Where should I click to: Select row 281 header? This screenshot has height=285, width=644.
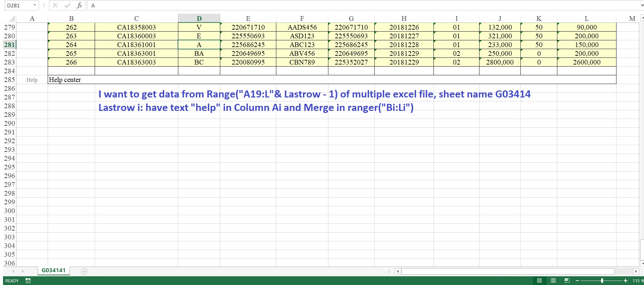10,45
